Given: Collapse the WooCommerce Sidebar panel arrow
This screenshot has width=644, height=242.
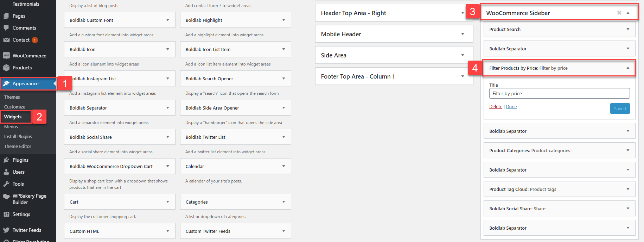Looking at the screenshot, I should click(628, 13).
